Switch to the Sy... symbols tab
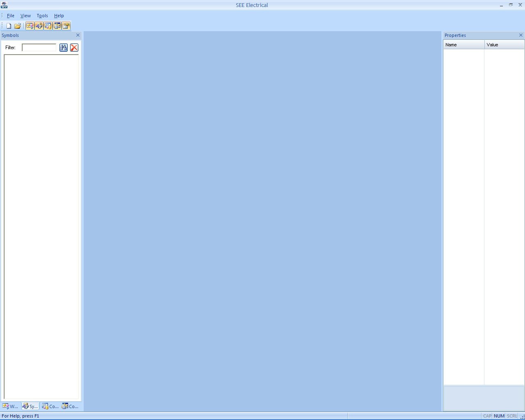The image size is (525, 420). tap(30, 406)
